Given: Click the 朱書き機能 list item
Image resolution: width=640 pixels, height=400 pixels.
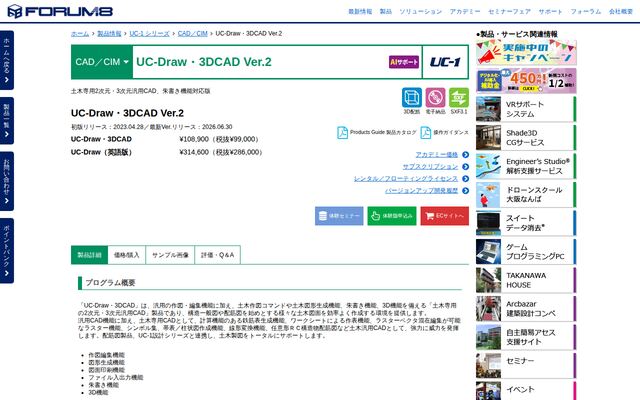Looking at the screenshot, I should (x=104, y=385).
